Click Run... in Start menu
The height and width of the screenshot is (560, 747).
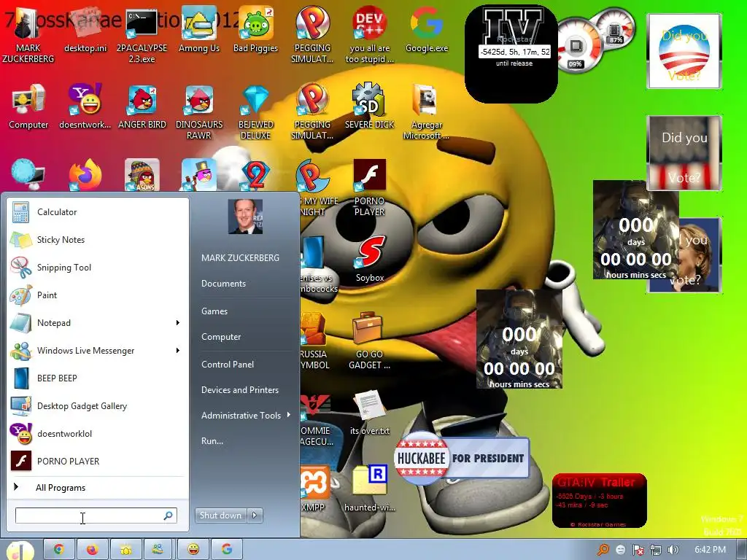(x=212, y=441)
